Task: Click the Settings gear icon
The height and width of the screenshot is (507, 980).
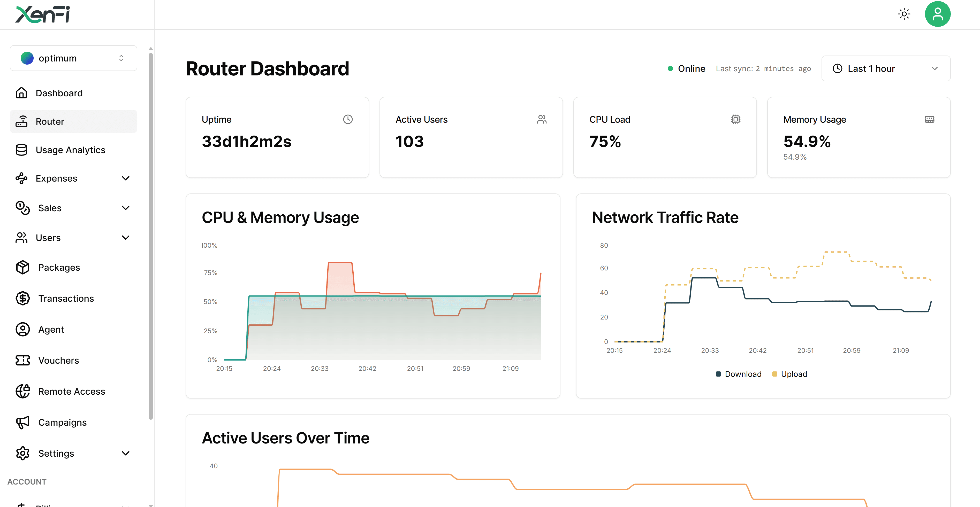Action: (x=22, y=454)
